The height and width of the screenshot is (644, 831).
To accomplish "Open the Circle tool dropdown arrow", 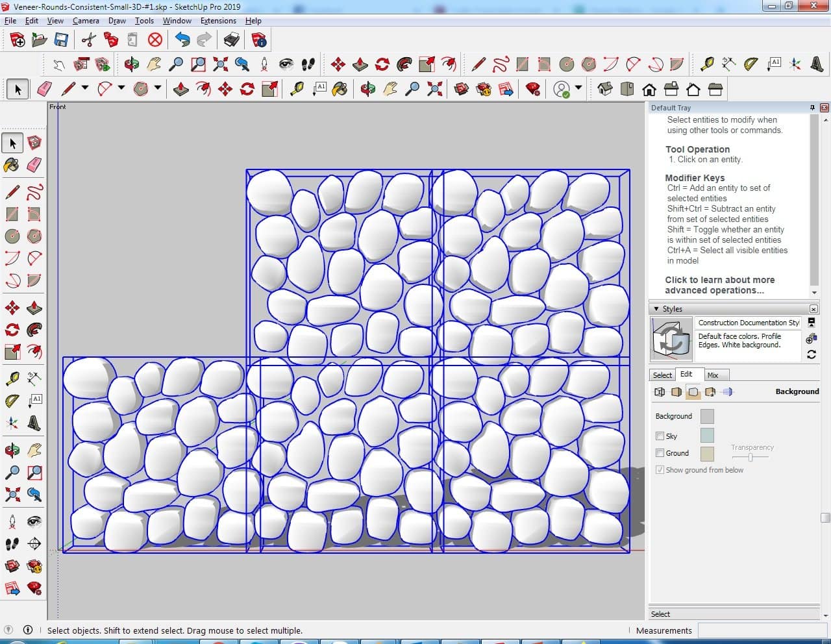I will (x=157, y=88).
